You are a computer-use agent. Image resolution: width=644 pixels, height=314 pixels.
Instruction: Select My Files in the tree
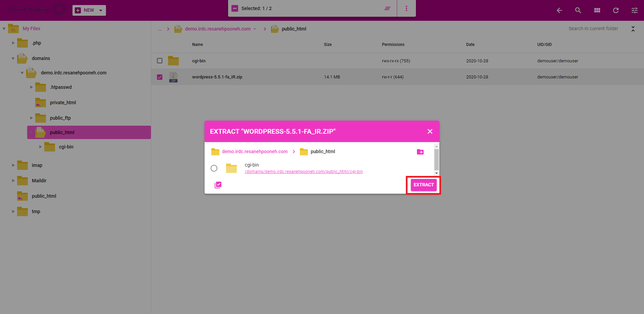click(x=32, y=28)
